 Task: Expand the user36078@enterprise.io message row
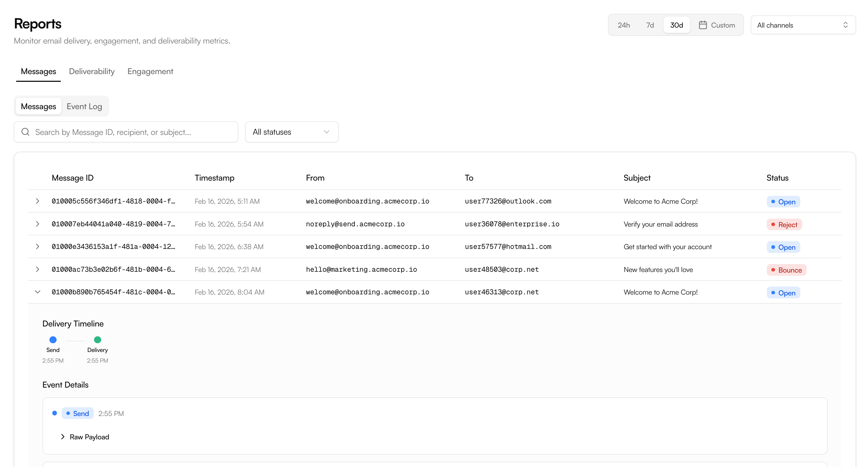pos(37,224)
